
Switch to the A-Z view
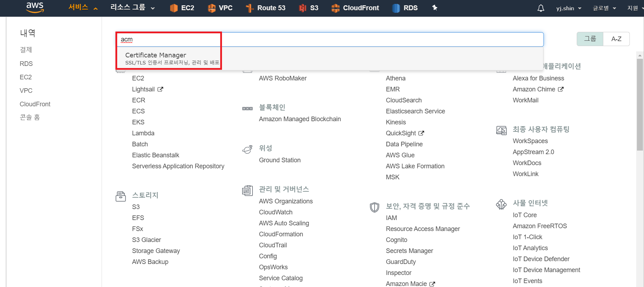(x=616, y=39)
